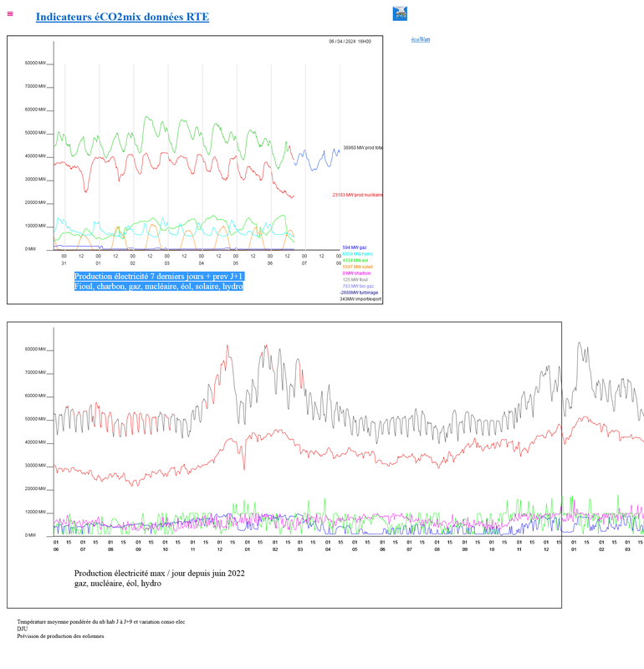
Task: Click Température moyenne pondérée text
Action: 100,622
